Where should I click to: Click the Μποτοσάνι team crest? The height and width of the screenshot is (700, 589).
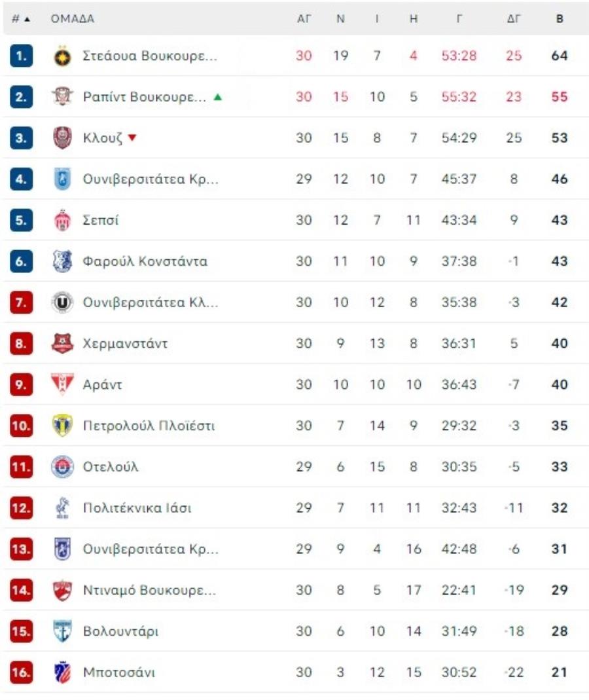point(62,672)
